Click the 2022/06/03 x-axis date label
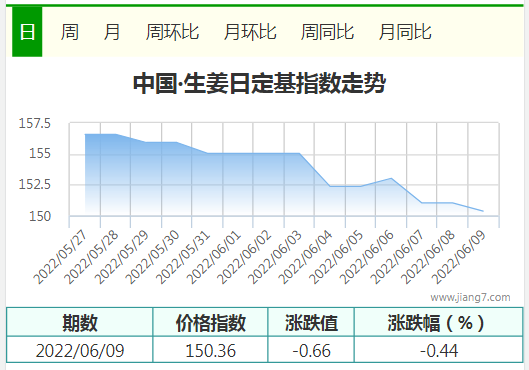The image size is (529, 370). click(x=274, y=257)
